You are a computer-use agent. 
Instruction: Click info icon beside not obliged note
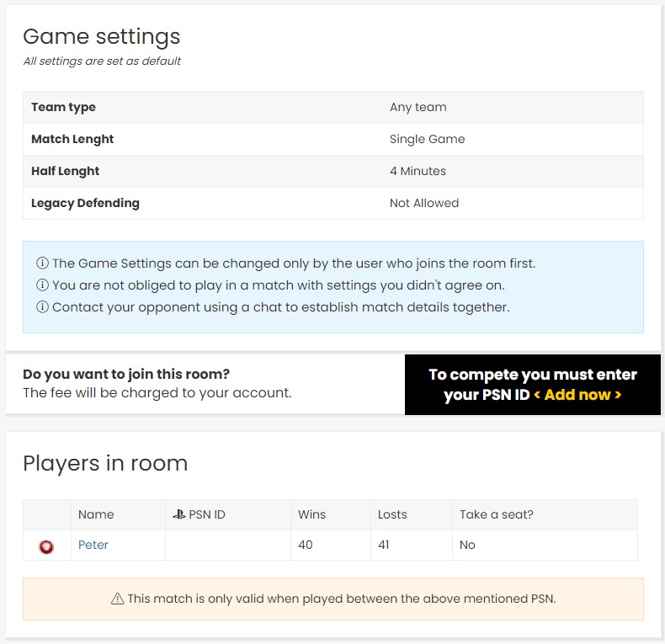42,285
